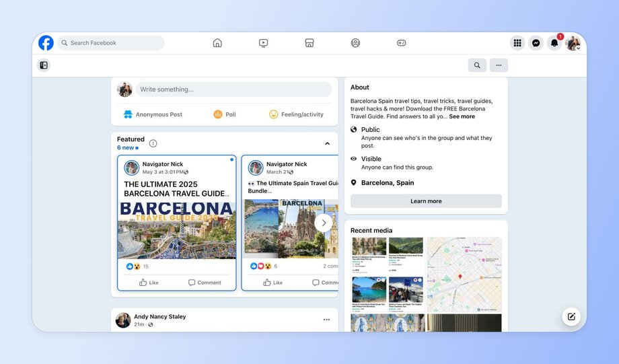Open Navigator Nick's March 21 post author
The width and height of the screenshot is (619, 364).
287,164
